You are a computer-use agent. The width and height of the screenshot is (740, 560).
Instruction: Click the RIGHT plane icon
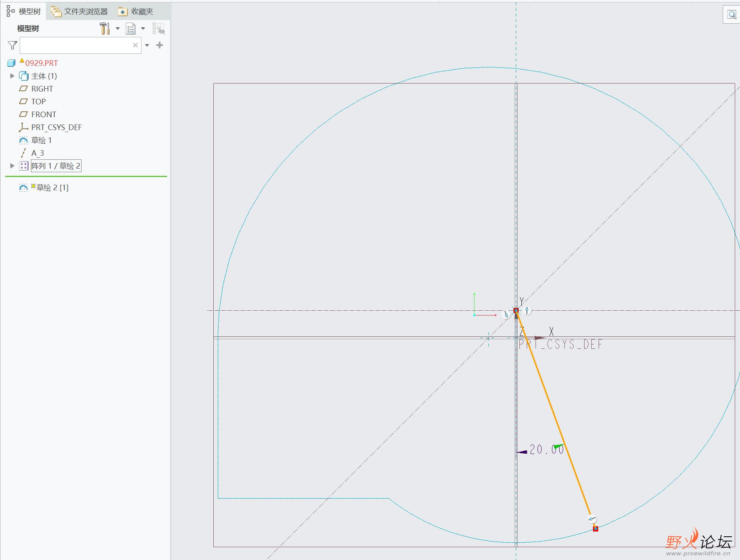pos(23,89)
